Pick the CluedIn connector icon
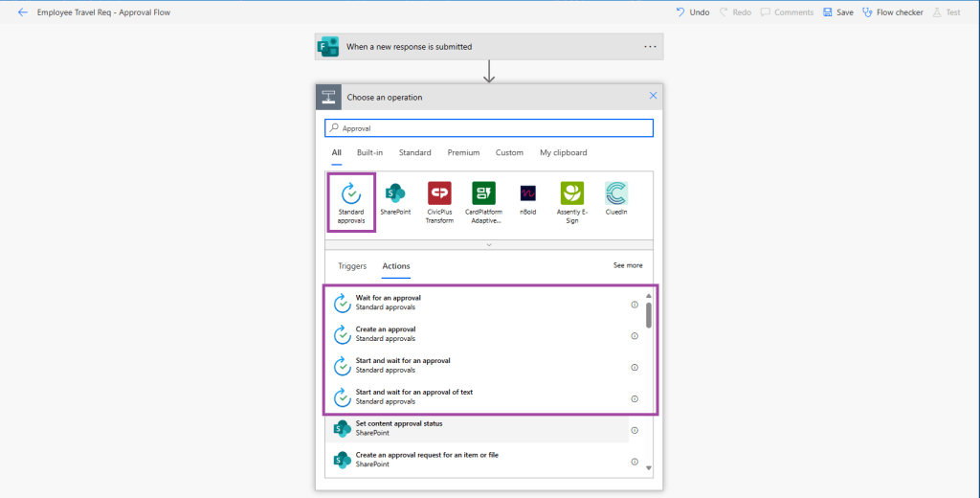This screenshot has height=498, width=980. click(616, 194)
